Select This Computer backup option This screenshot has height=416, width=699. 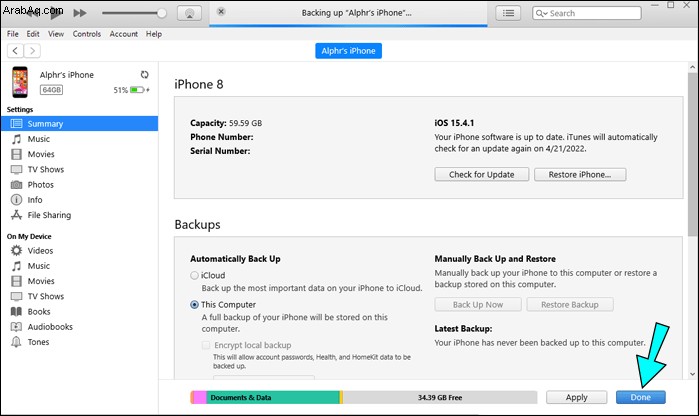click(194, 305)
